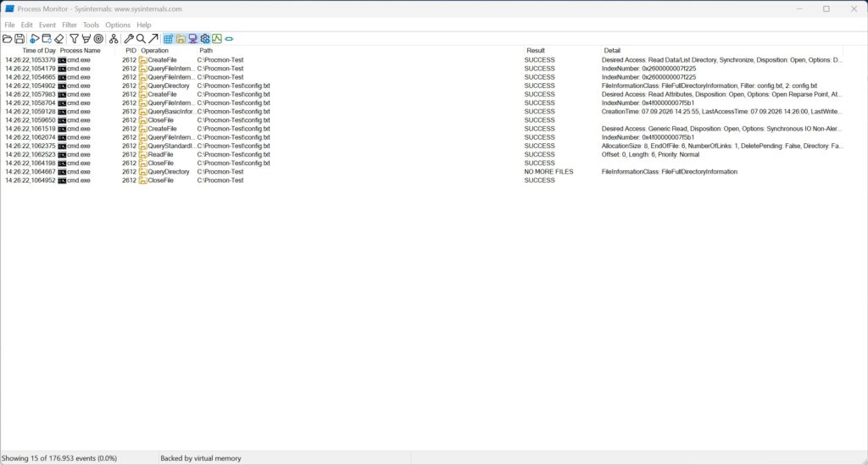Open the Filter menu
The image size is (868, 465).
[70, 25]
